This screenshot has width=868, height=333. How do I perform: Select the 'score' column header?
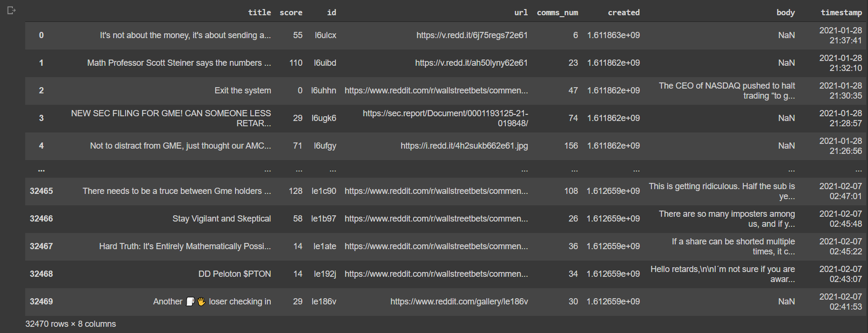click(x=291, y=12)
